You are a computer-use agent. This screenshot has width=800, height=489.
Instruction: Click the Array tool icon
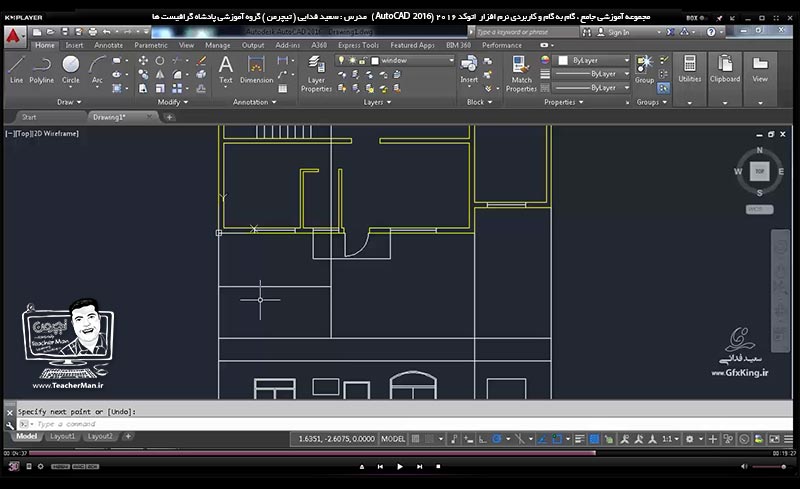(177, 88)
